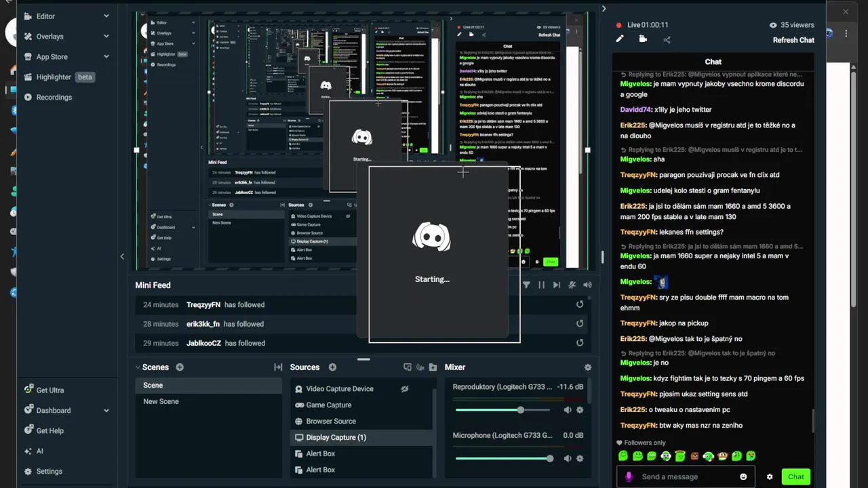
Task: Expand the Overlays dropdown chevron
Action: (x=106, y=37)
